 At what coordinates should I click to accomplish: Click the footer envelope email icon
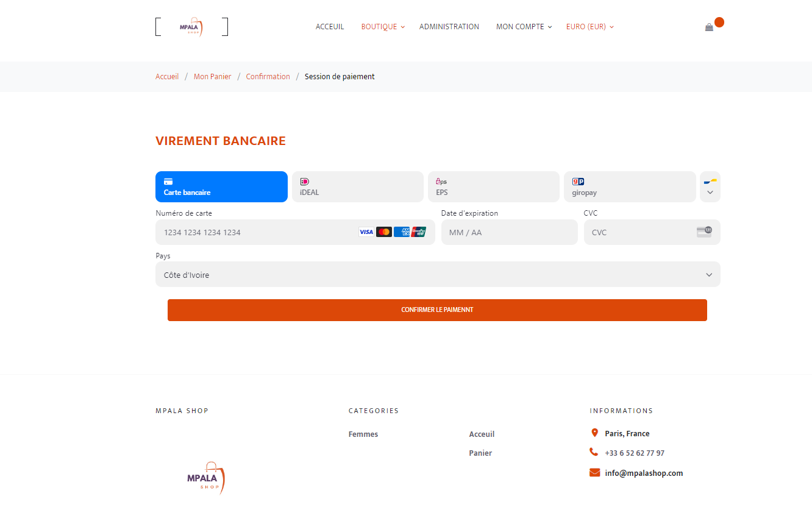tap(594, 473)
